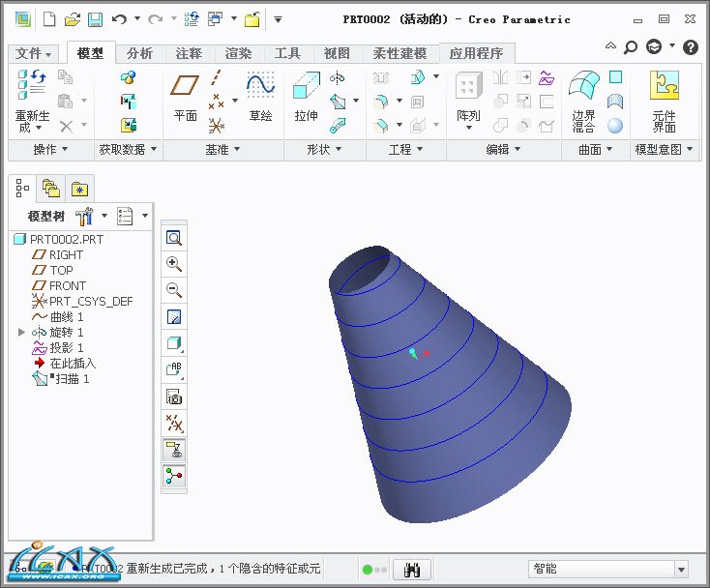
Task: Open the 边界混合 (Boundary Blend) tool
Action: tap(583, 89)
